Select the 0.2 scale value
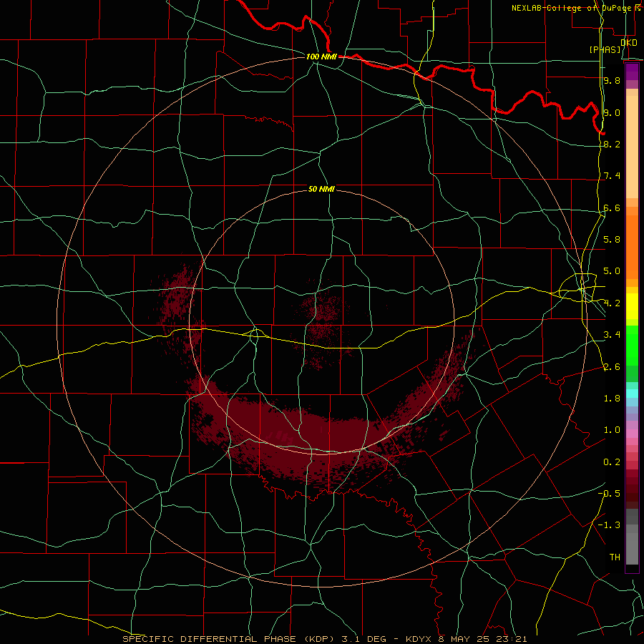Screen dimensions: 644x644 (612, 462)
